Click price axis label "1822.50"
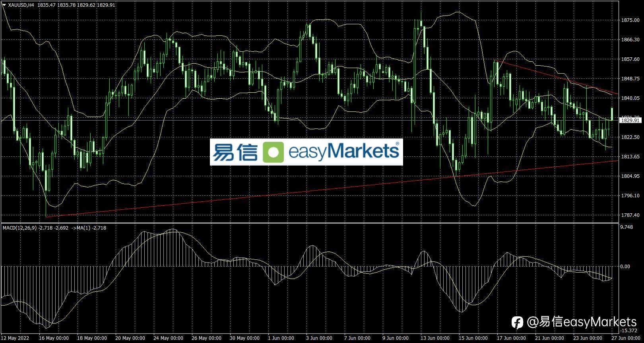This screenshot has height=343, width=644. pyautogui.click(x=630, y=137)
